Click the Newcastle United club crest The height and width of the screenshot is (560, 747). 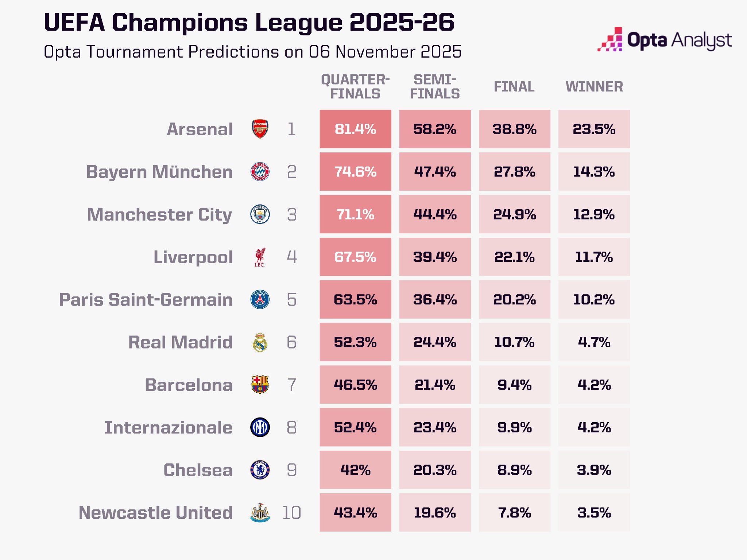pos(260,513)
